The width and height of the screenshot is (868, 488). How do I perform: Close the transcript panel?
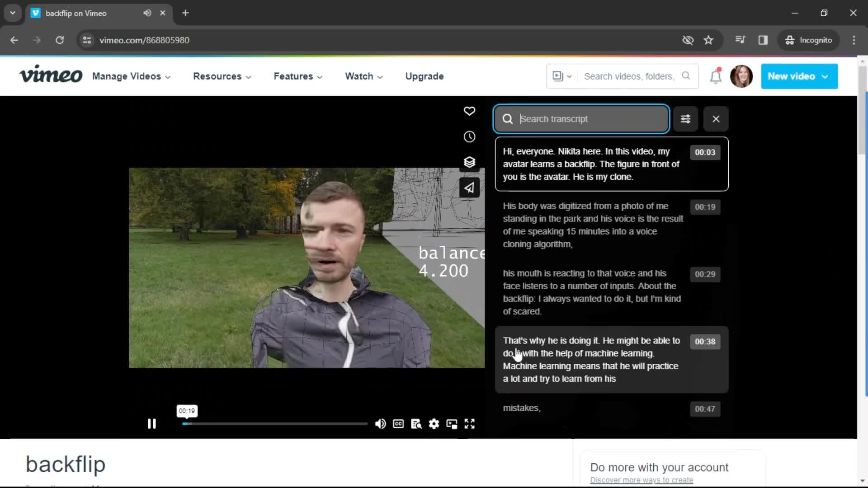pyautogui.click(x=715, y=118)
